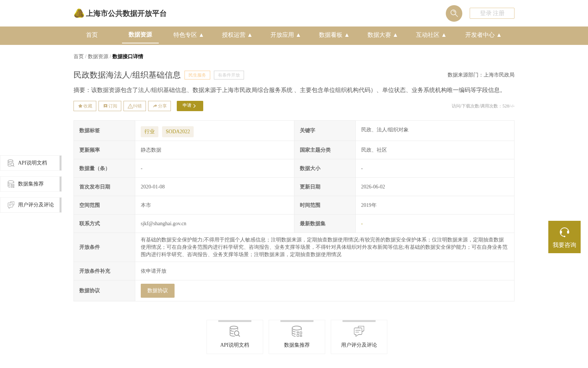Click the 数据来源部门：上海市民政局 text

tap(481, 75)
